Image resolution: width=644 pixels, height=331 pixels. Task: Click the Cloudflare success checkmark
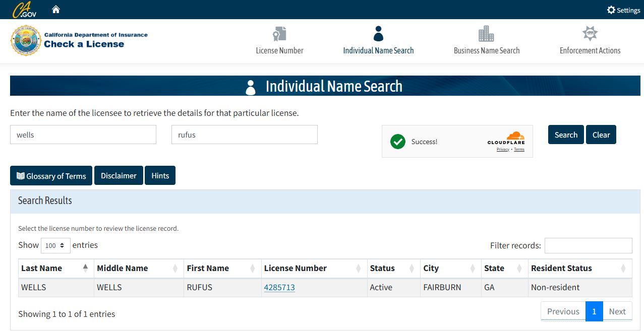point(398,142)
